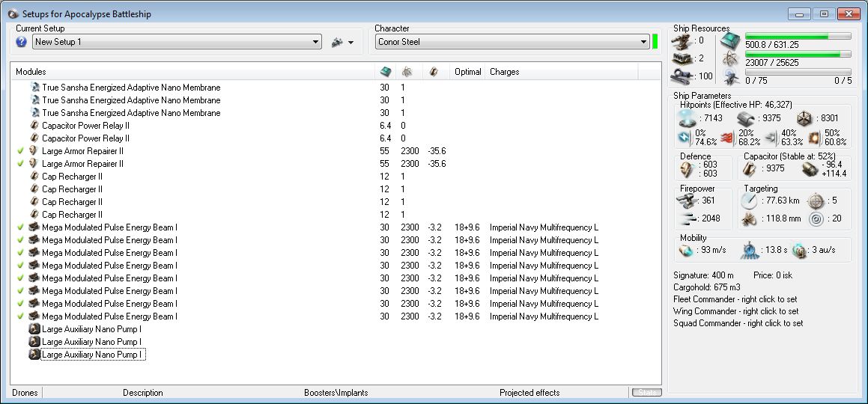Click the CPU usage progress bar
868x404 pixels.
(798, 36)
